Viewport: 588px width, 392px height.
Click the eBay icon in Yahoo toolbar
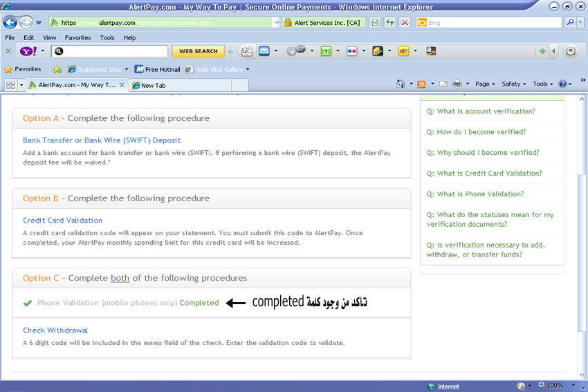click(403, 51)
